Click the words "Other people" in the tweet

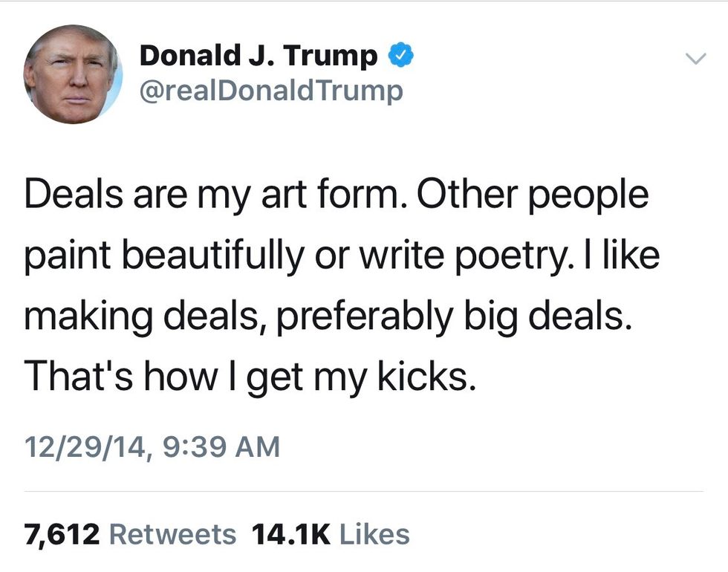pos(533,196)
